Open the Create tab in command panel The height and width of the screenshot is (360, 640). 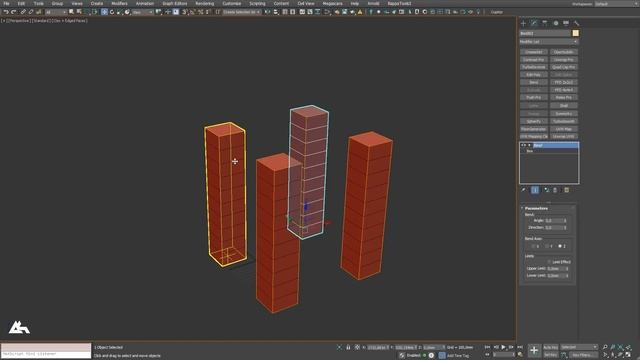pyautogui.click(x=523, y=23)
